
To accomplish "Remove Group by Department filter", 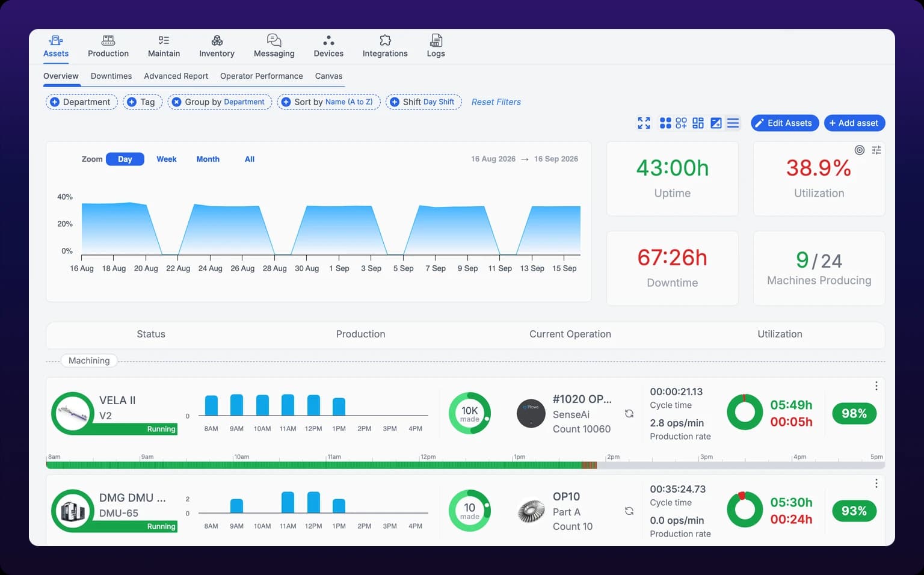I will click(x=177, y=102).
